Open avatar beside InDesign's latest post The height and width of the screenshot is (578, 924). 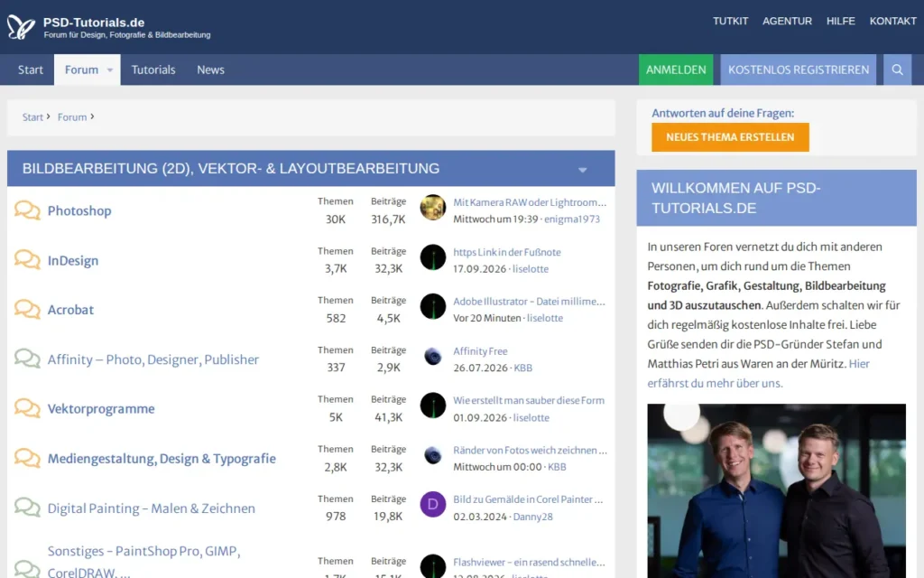pyautogui.click(x=432, y=257)
